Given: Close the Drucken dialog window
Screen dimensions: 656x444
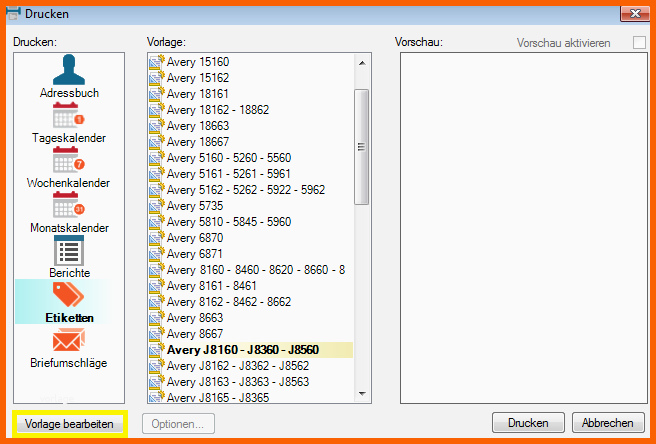Looking at the screenshot, I should pos(635,14).
